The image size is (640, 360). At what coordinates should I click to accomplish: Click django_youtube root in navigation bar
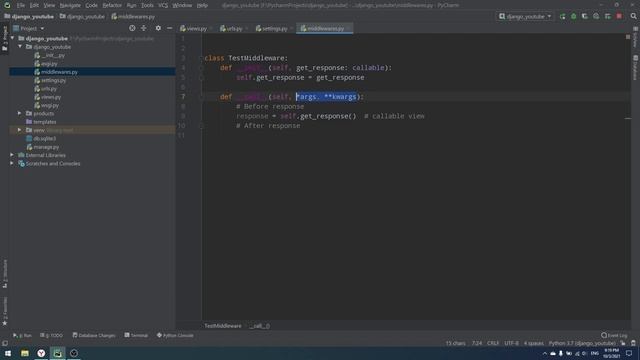tap(29, 17)
